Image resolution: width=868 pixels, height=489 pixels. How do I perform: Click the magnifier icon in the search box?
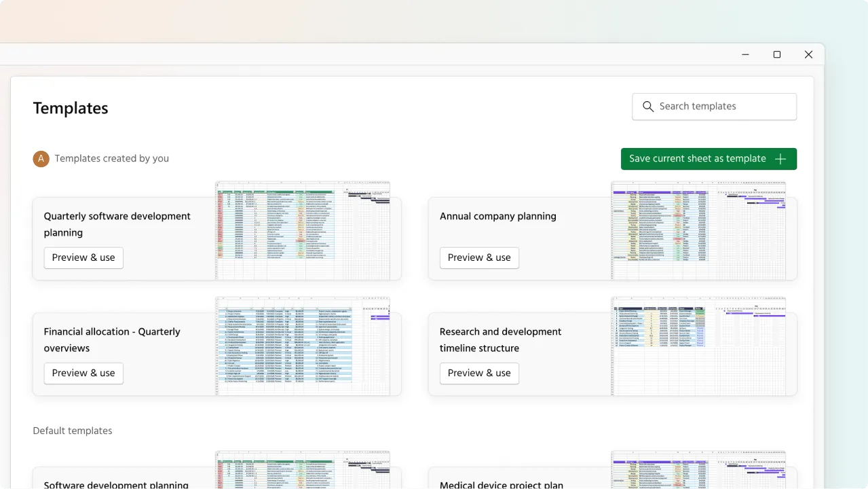[647, 107]
